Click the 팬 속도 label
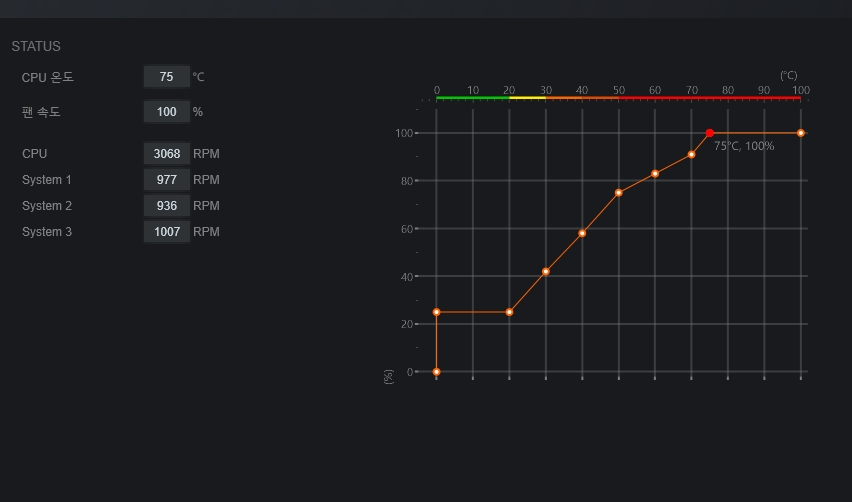Screen dimensions: 852x502 point(41,112)
